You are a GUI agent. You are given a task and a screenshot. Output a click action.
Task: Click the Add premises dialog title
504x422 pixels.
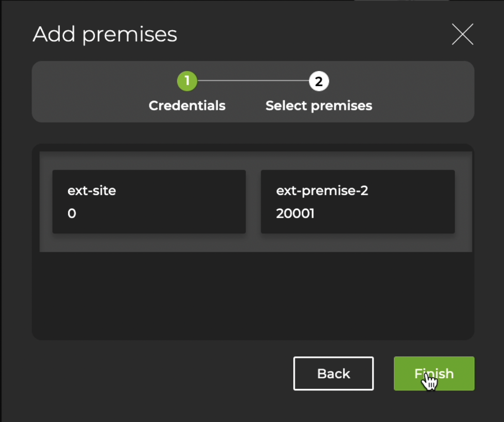(x=105, y=34)
